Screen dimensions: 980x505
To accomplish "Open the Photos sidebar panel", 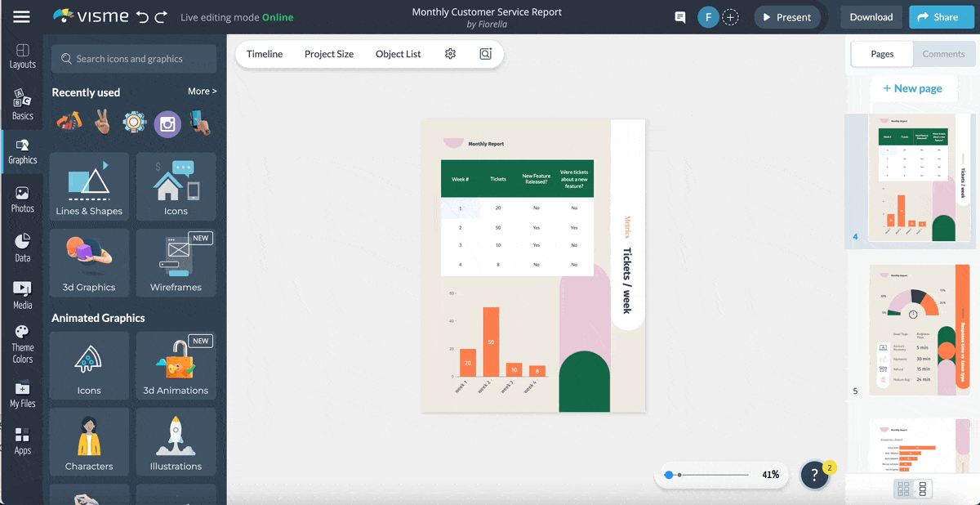I will point(22,199).
